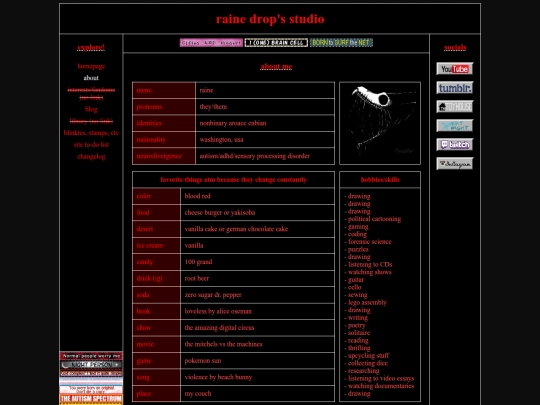This screenshot has height=405, width=540.
Task: Open the blog page link
Action: click(91, 109)
